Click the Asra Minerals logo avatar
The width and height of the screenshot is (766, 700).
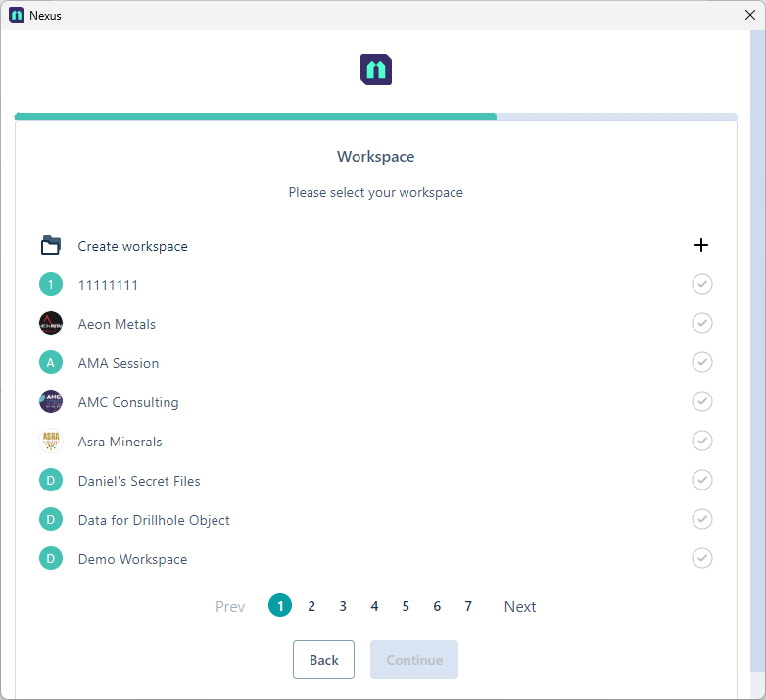[x=51, y=441]
